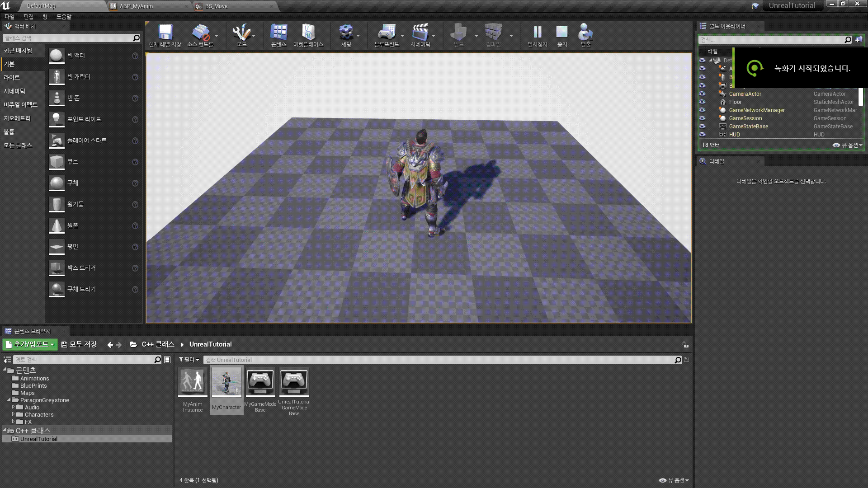The image size is (868, 488).
Task: Open the 모드 tools icon
Action: (241, 35)
